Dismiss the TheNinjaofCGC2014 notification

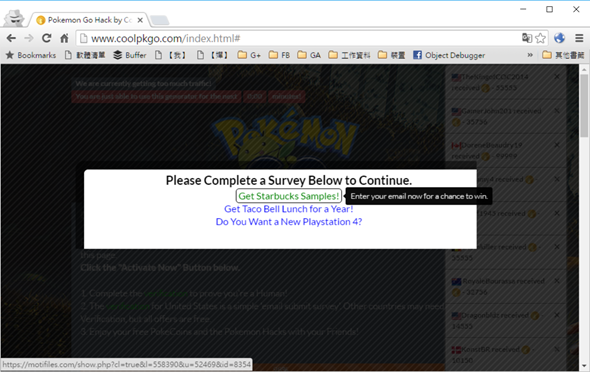pyautogui.click(x=557, y=77)
